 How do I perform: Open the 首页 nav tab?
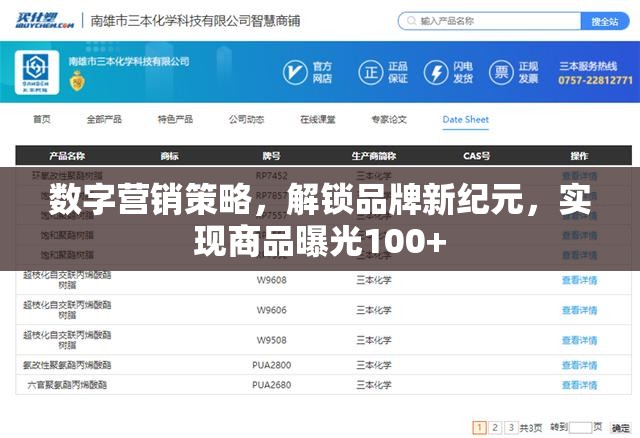[42, 119]
